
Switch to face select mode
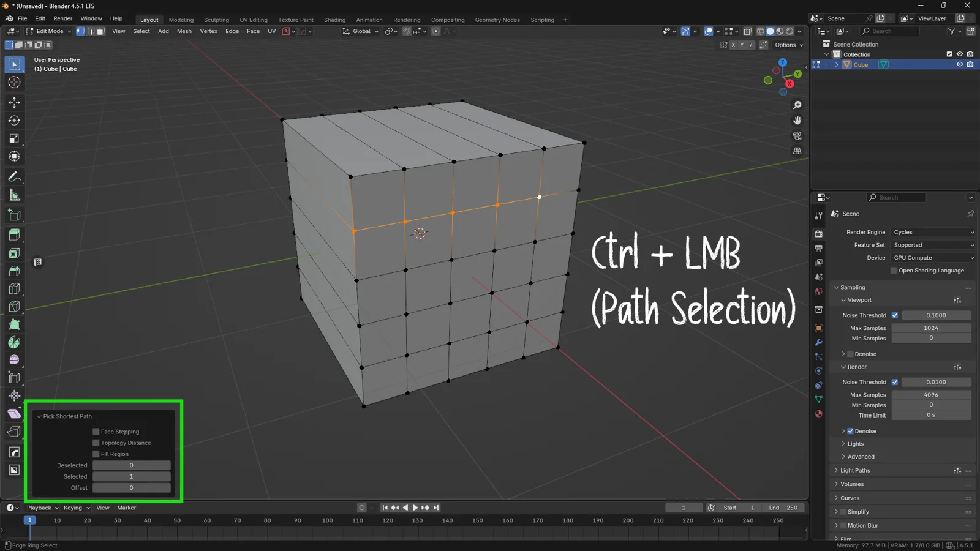[100, 31]
